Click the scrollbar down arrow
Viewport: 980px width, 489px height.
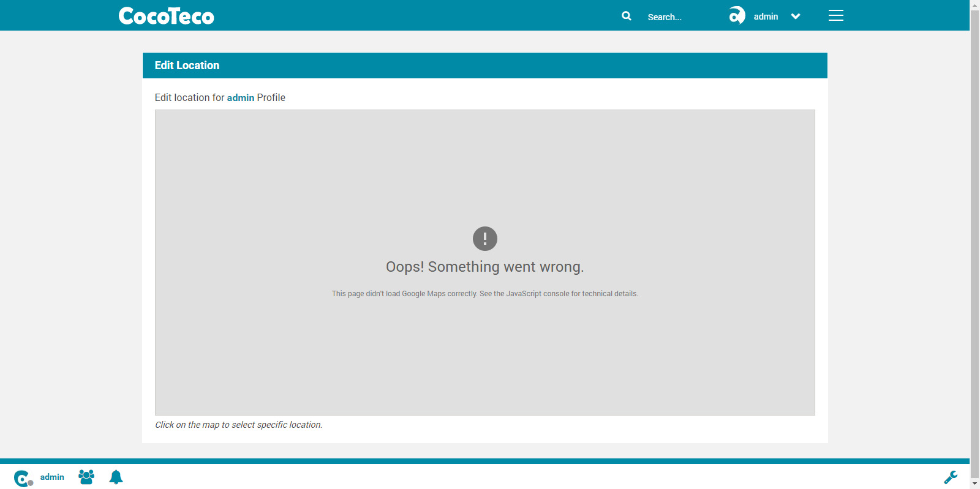[974, 484]
